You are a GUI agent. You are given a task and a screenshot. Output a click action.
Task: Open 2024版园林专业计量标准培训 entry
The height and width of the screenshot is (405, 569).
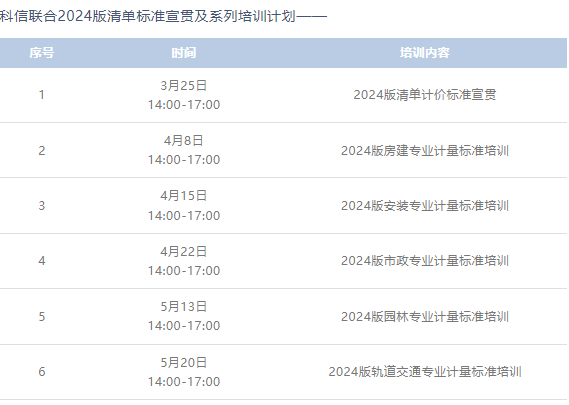click(x=425, y=317)
